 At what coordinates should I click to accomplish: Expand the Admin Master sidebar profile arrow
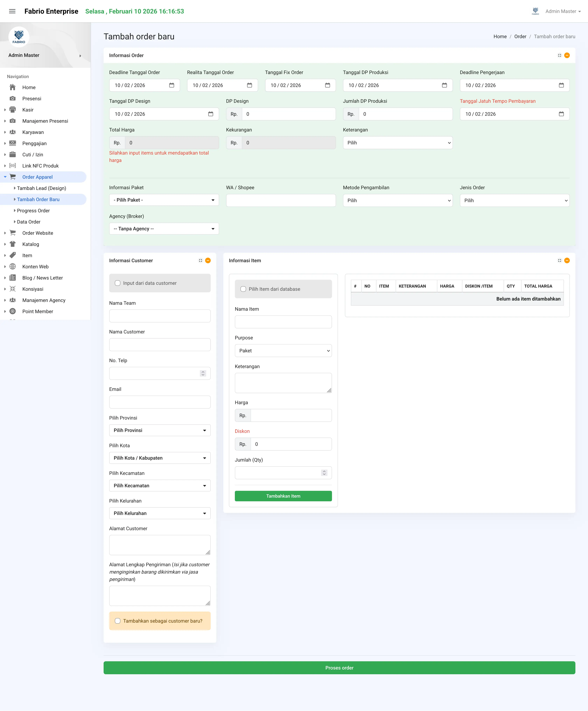pos(80,56)
